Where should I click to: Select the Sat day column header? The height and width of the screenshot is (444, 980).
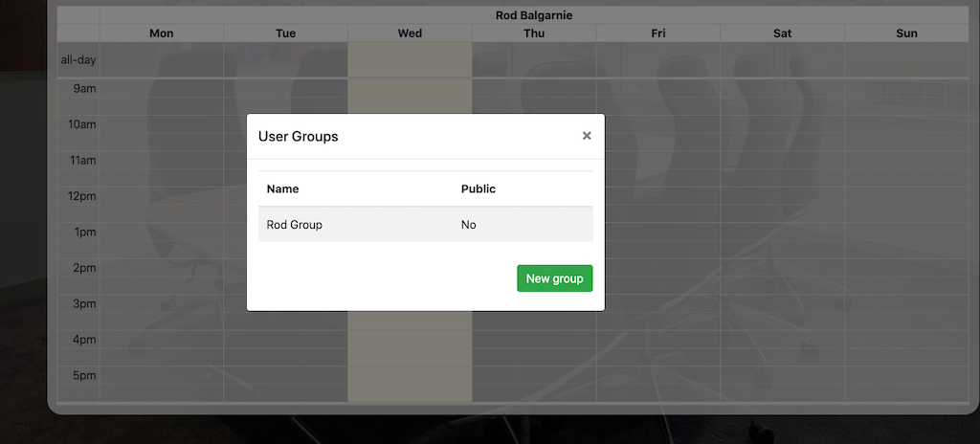[x=783, y=33]
